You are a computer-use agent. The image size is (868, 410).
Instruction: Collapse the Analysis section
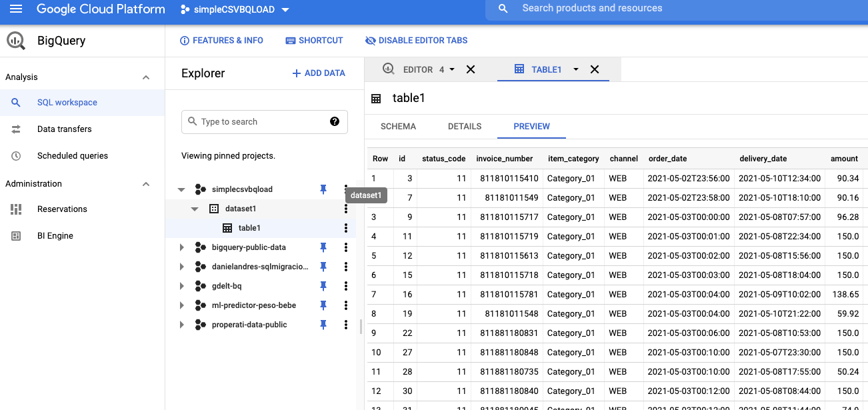pyautogui.click(x=146, y=77)
